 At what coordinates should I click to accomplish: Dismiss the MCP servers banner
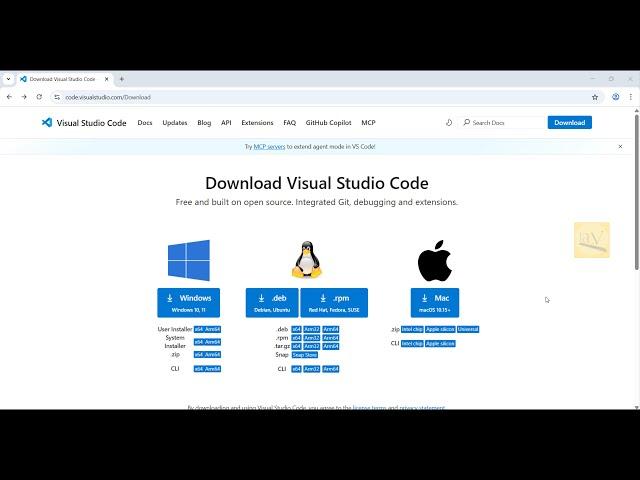coord(620,147)
